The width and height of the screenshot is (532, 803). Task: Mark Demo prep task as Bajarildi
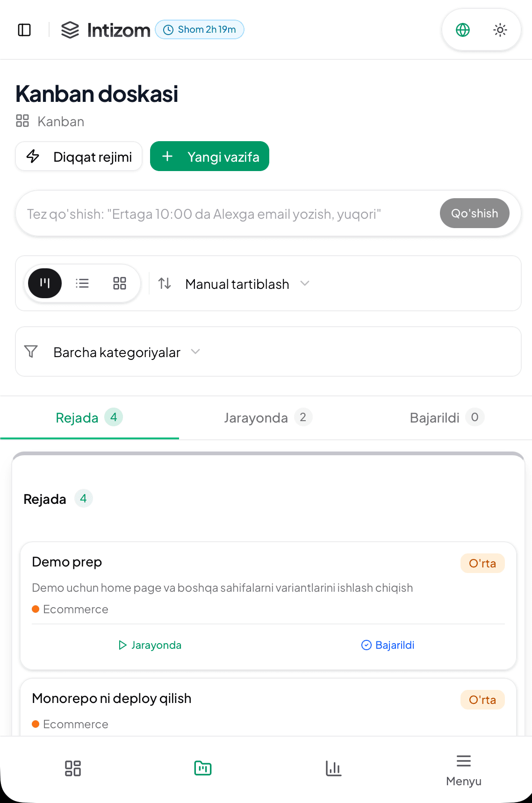388,645
